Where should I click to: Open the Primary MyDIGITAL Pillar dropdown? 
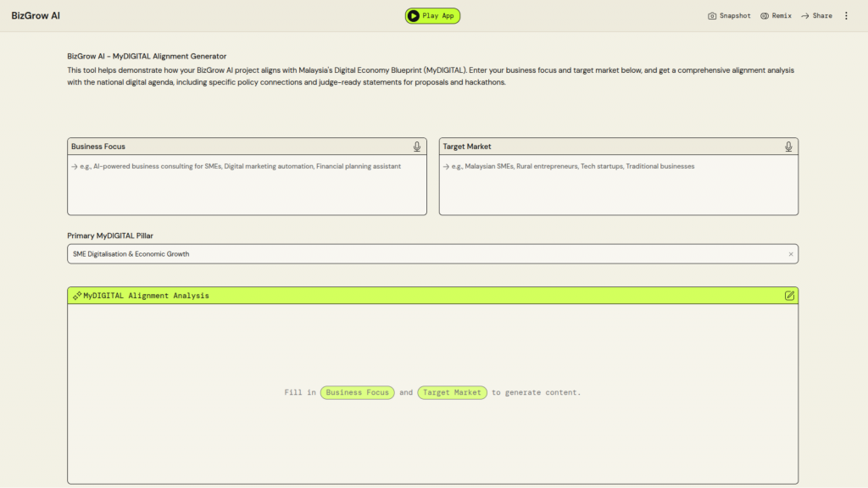[x=424, y=254]
